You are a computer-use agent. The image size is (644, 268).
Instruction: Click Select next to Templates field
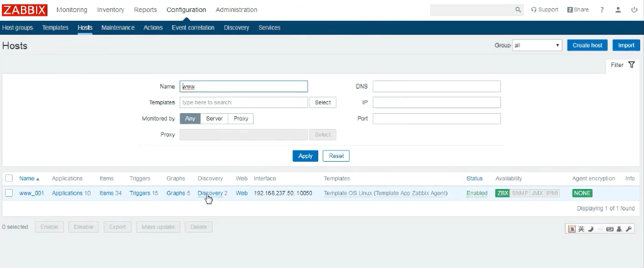[323, 102]
